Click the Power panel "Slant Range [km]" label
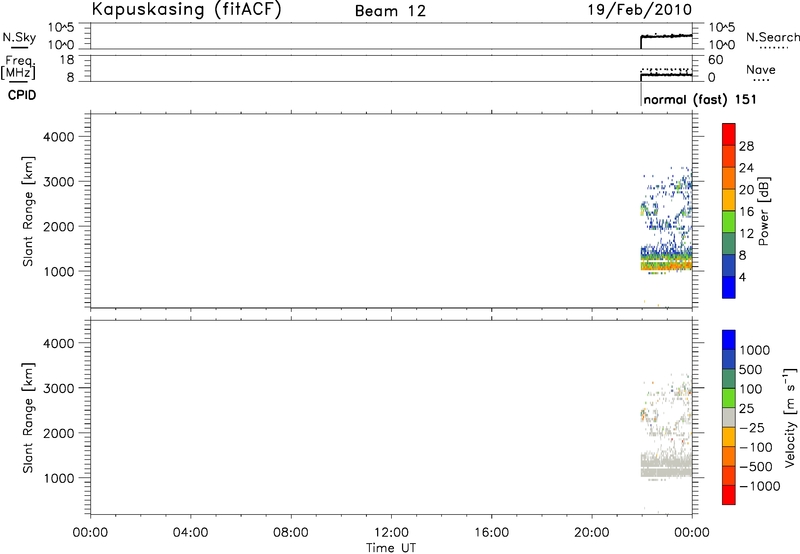Viewport: 800px width, 554px height. (x=28, y=211)
